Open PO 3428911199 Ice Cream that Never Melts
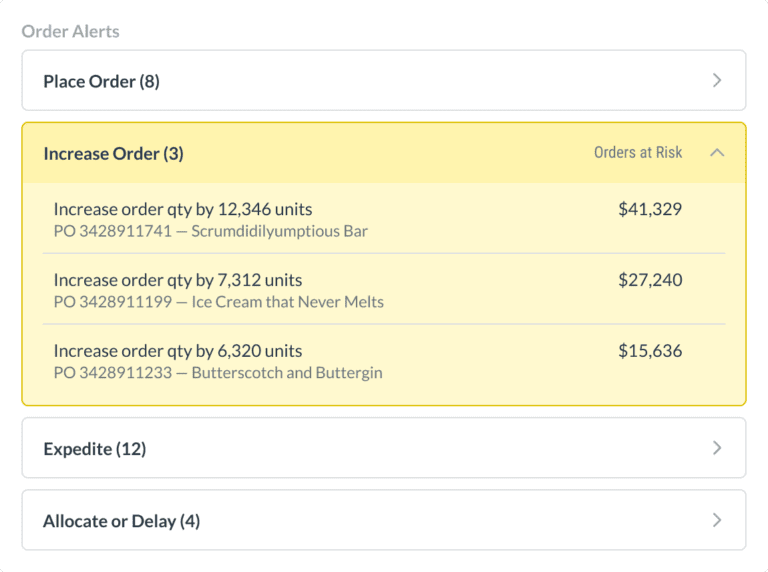768x572 pixels. click(219, 302)
